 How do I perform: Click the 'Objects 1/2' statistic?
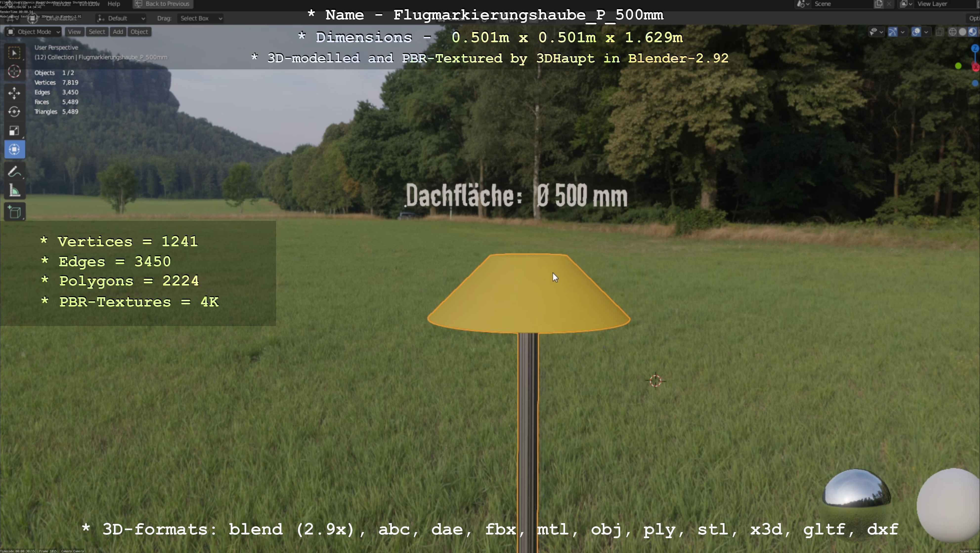[x=54, y=73]
